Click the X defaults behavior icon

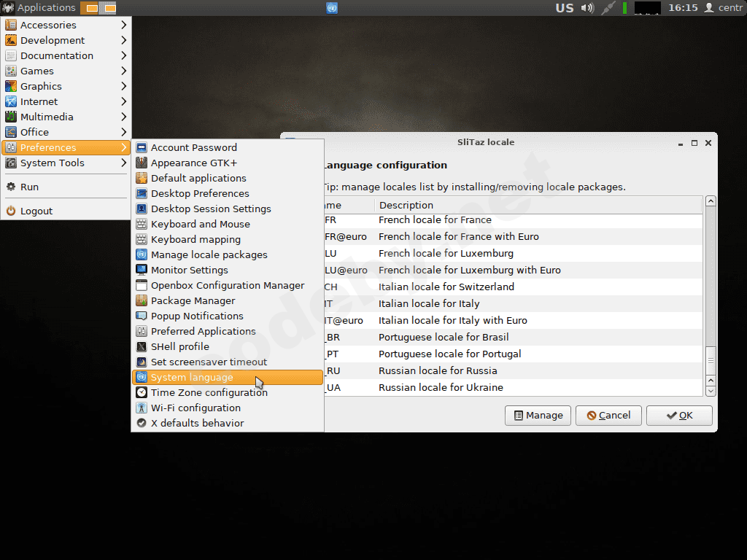[142, 423]
